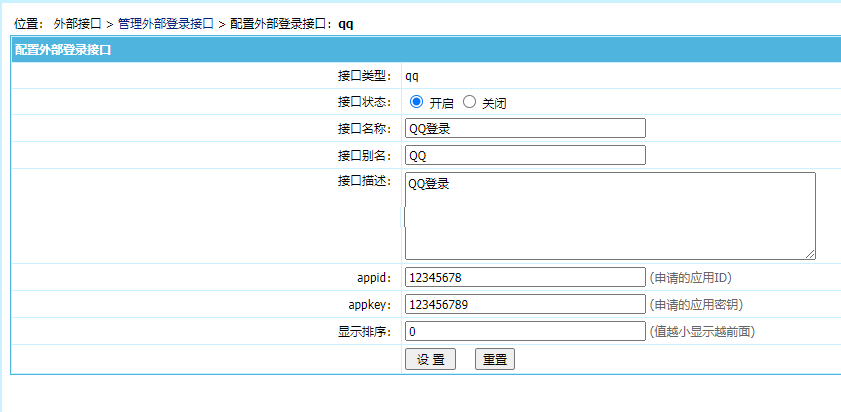This screenshot has height=412, width=841.
Task: Click the 接口类型 value qq
Action: tap(412, 77)
